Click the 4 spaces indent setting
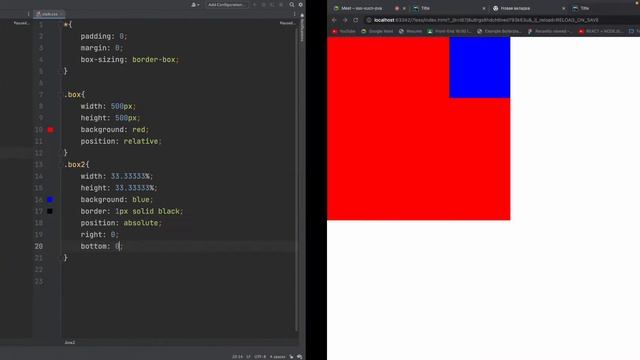The width and height of the screenshot is (640, 360). pos(277,357)
